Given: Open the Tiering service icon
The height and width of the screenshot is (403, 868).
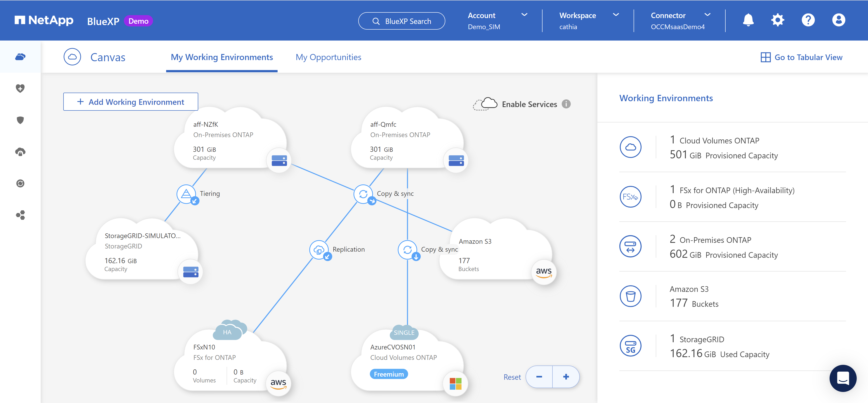Looking at the screenshot, I should point(186,194).
